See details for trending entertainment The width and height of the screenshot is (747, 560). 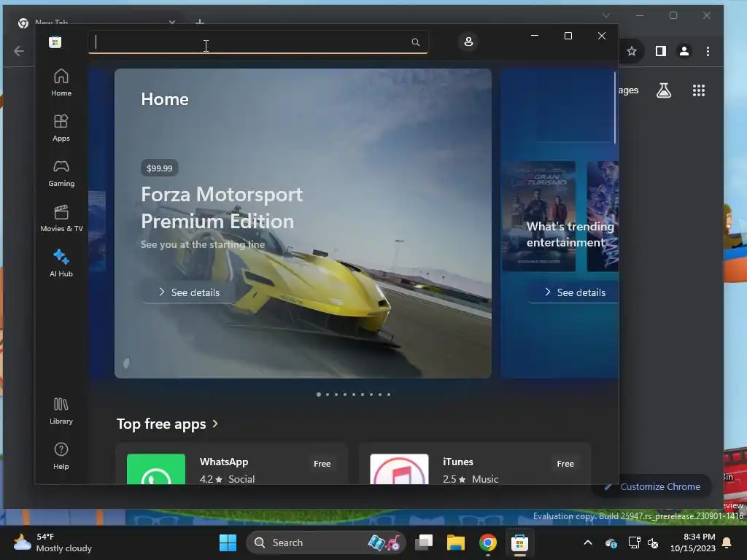(575, 292)
